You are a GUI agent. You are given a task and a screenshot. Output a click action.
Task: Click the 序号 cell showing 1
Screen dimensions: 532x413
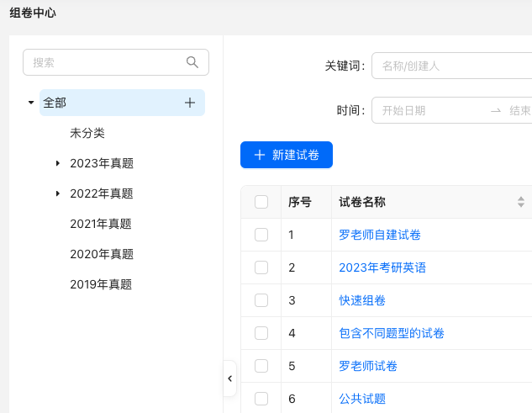click(x=291, y=235)
